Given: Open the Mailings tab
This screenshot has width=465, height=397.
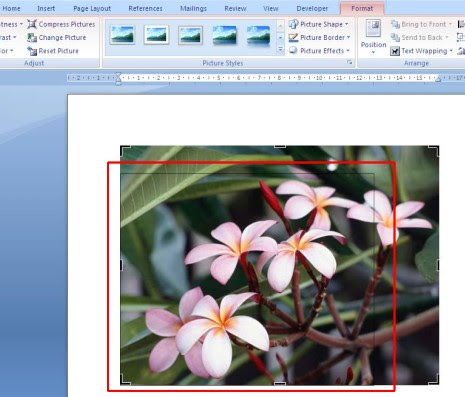Looking at the screenshot, I should (193, 8).
